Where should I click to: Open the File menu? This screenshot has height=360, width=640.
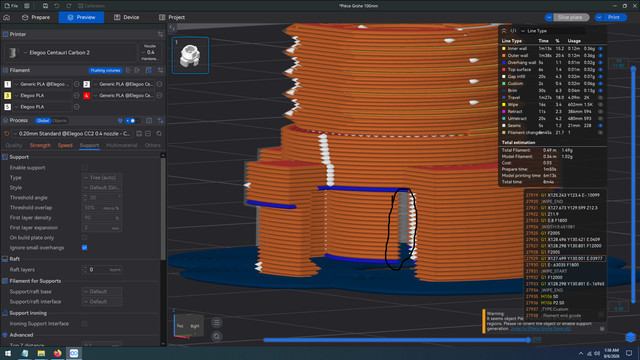pos(11,6)
